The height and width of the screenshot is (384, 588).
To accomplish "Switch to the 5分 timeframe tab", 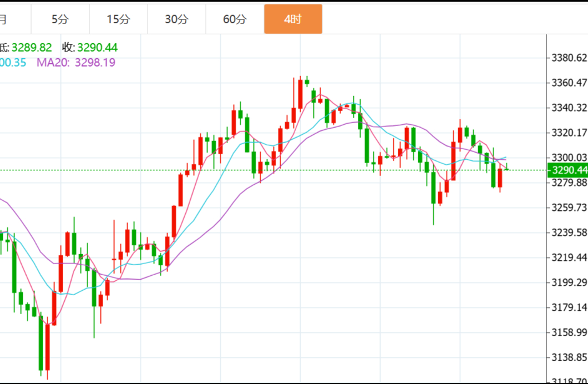I will pyautogui.click(x=60, y=19).
